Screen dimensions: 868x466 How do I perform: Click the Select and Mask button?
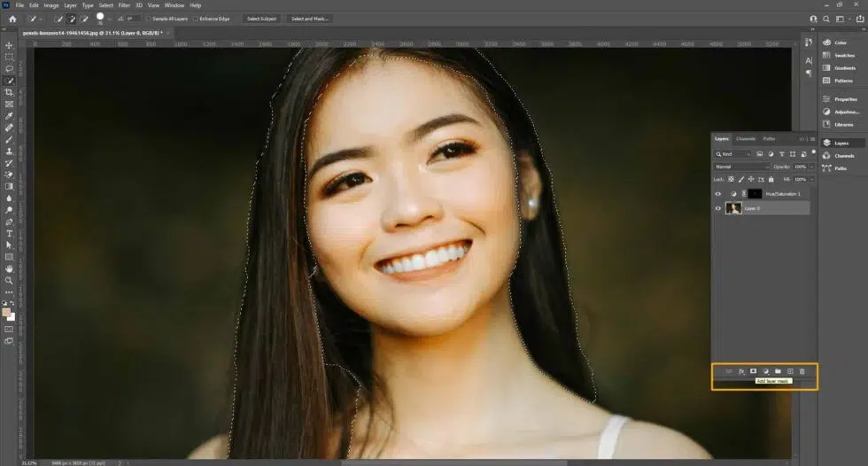(x=309, y=19)
